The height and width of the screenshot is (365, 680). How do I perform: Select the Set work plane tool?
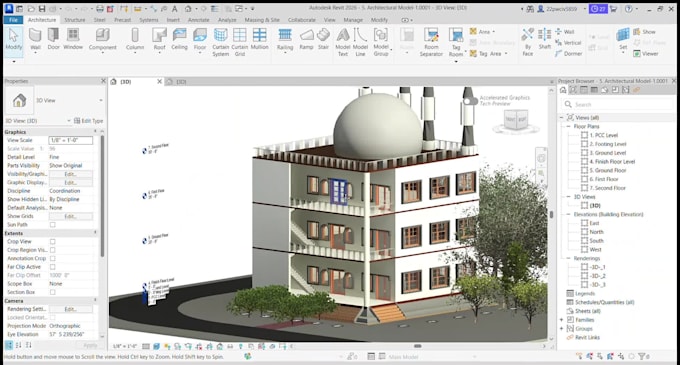click(x=623, y=39)
